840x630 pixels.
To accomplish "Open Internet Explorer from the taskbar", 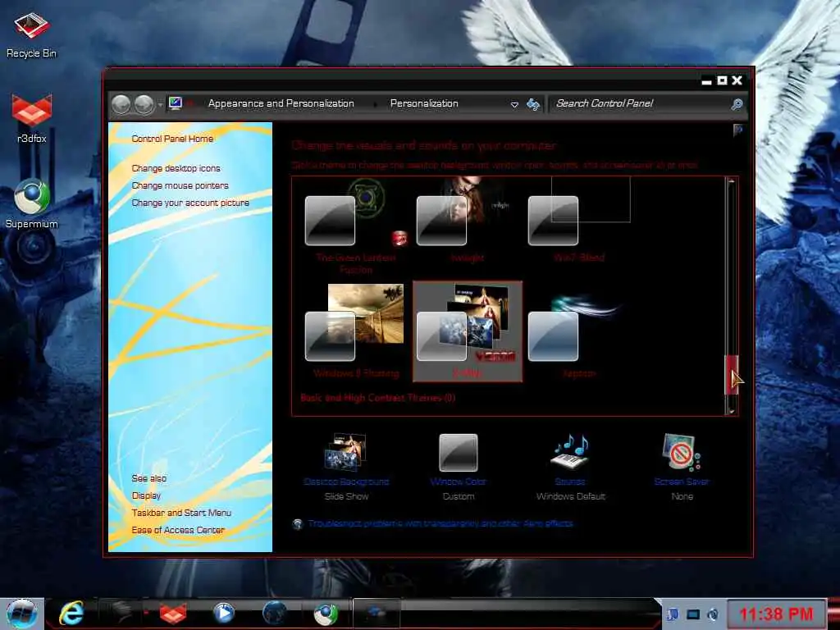I will click(x=71, y=614).
